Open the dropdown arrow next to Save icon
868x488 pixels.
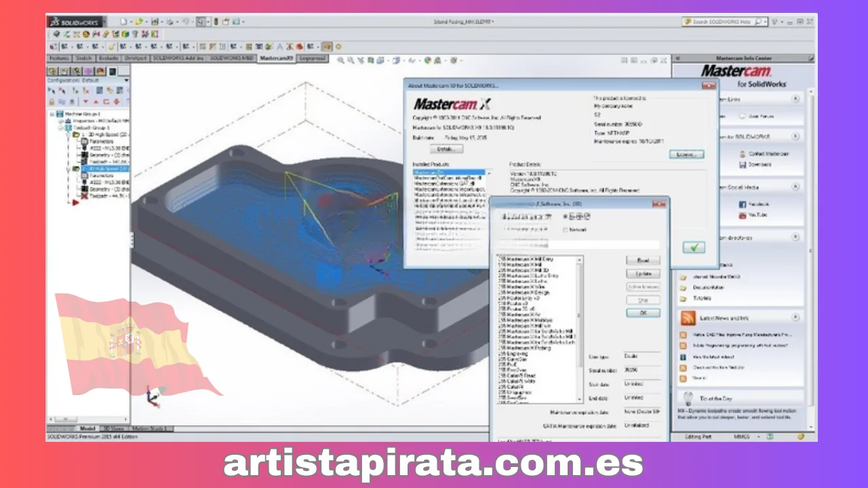point(161,22)
